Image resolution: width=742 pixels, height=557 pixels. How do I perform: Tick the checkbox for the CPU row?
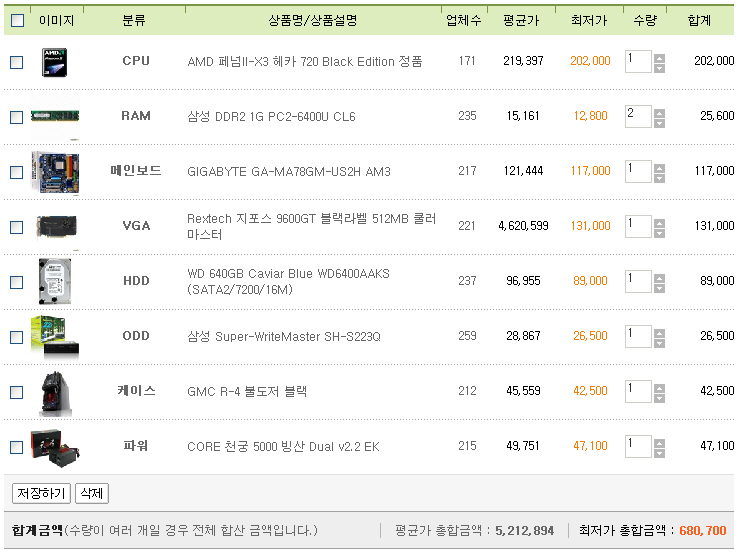pyautogui.click(x=16, y=62)
